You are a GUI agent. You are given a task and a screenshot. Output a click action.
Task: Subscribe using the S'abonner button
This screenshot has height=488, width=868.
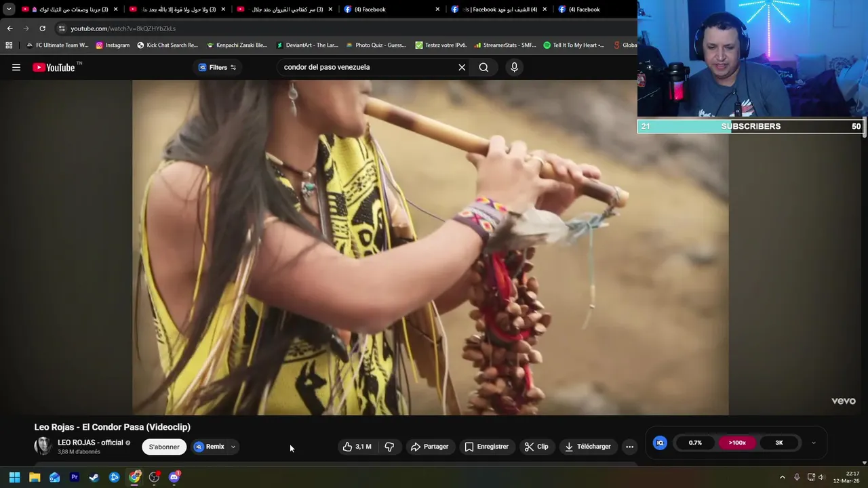coord(164,447)
